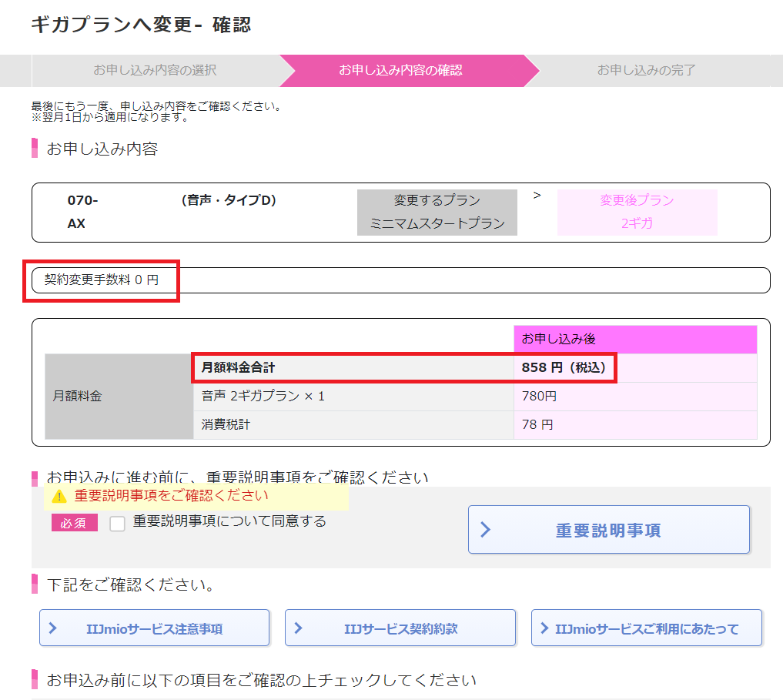783x700 pixels.
Task: Click the 重要説明事項について同意する label text
Action: click(229, 521)
